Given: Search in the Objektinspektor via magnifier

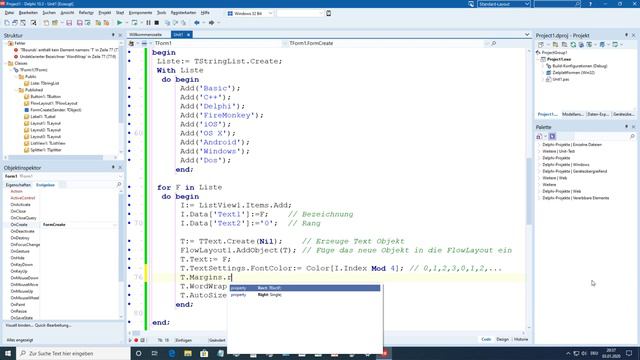Looking at the screenshot, I should 119,185.
